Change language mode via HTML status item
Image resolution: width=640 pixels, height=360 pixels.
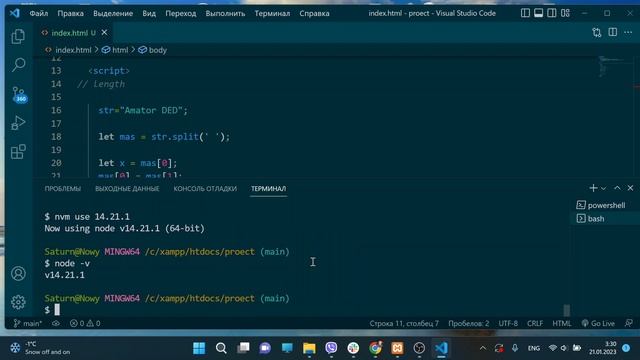click(x=562, y=324)
